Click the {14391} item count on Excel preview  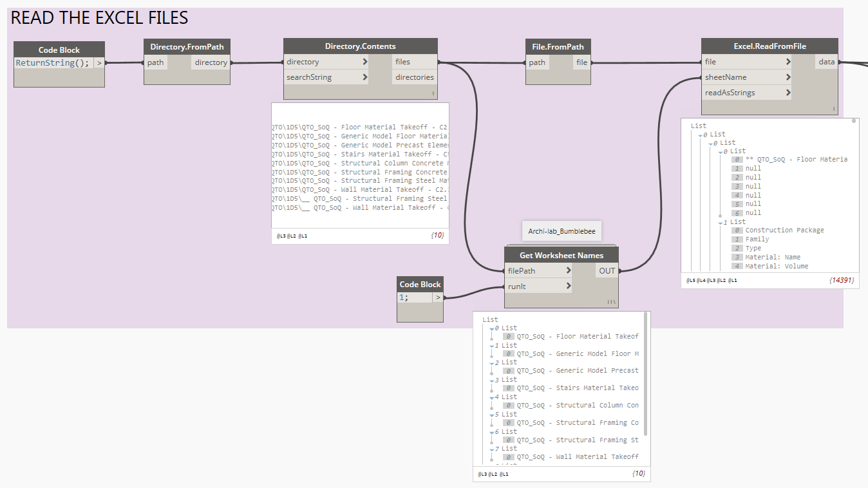[x=842, y=280]
